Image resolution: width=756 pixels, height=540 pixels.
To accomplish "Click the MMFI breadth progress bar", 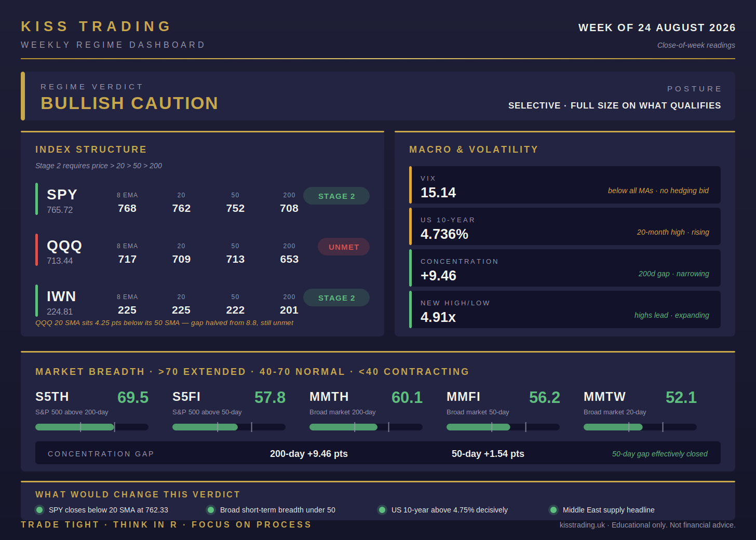I will 503,427.
